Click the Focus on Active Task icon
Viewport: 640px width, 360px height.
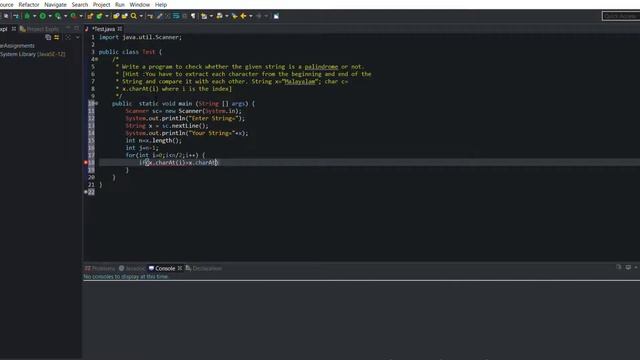tap(68, 37)
